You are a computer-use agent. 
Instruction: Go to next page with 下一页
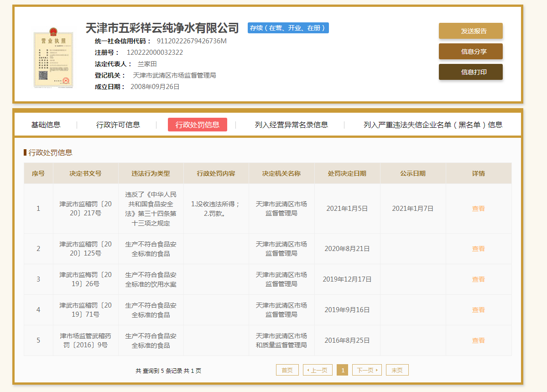coord(367,370)
